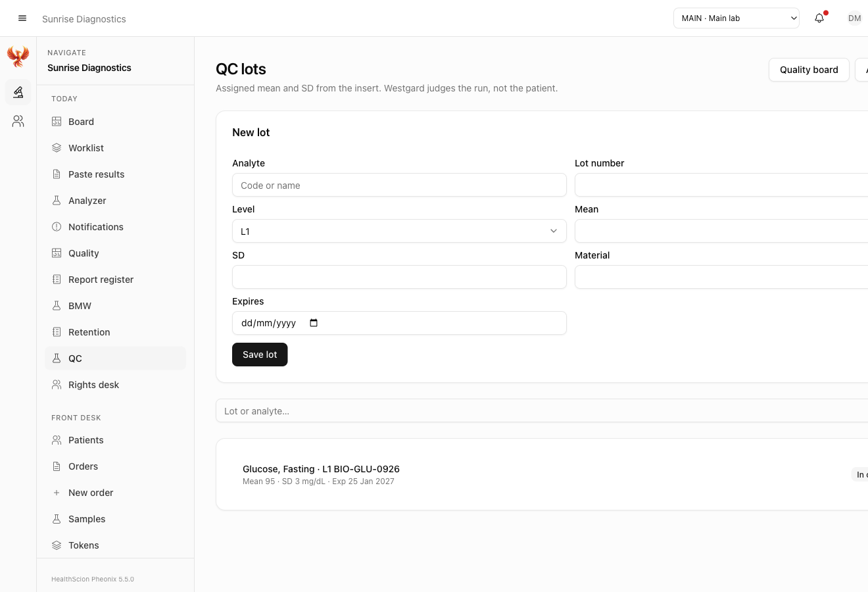This screenshot has height=592, width=868.
Task: Open BMW in the sidebar
Action: [116, 306]
